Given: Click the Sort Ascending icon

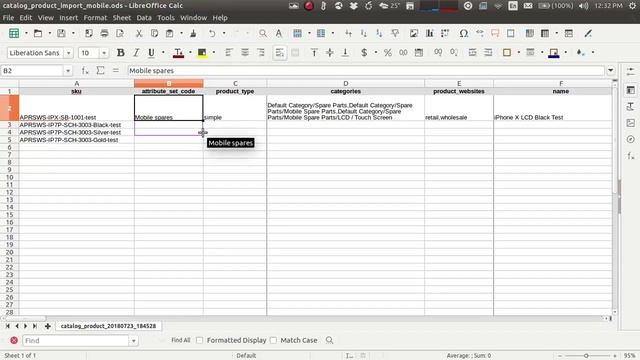Looking at the screenshot, I should point(364,33).
